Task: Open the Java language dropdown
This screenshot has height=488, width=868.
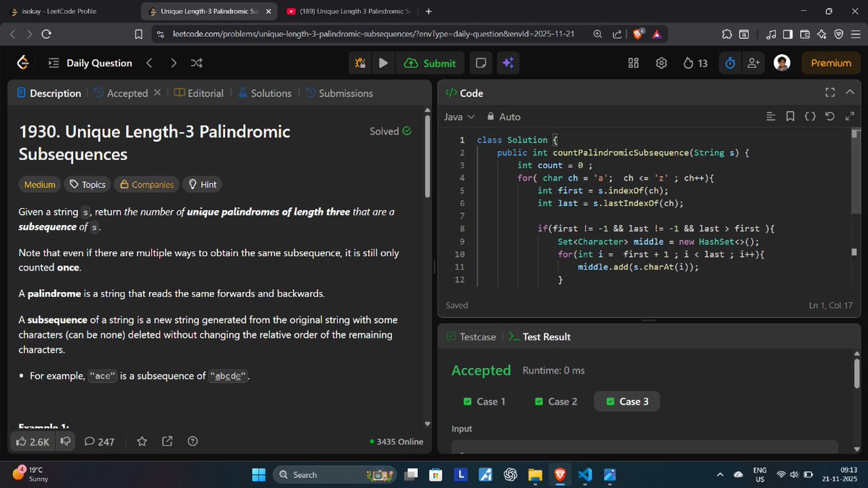Action: pyautogui.click(x=459, y=116)
